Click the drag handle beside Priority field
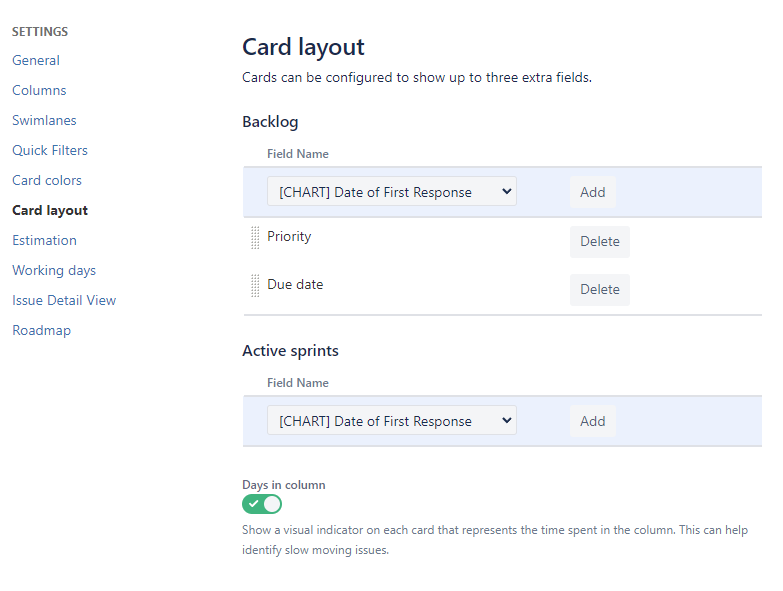The height and width of the screenshot is (591, 783). click(x=255, y=238)
